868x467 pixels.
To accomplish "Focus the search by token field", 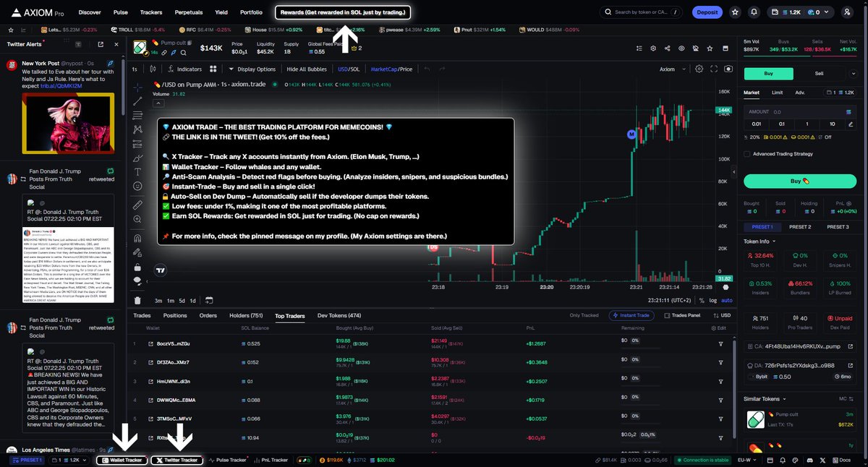I will tap(642, 12).
